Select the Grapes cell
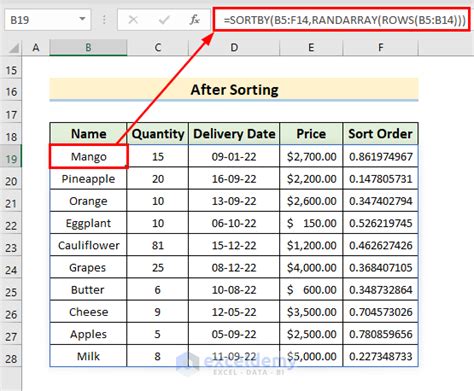The image size is (474, 391). [x=88, y=267]
